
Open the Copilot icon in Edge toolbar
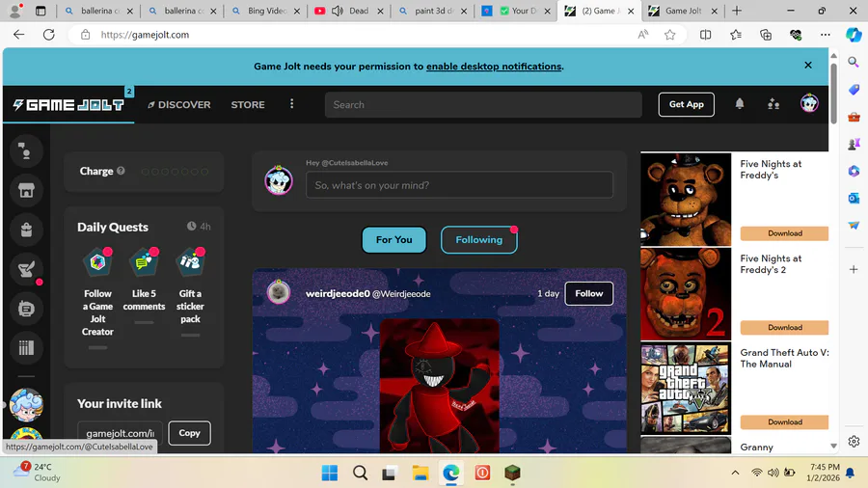854,35
